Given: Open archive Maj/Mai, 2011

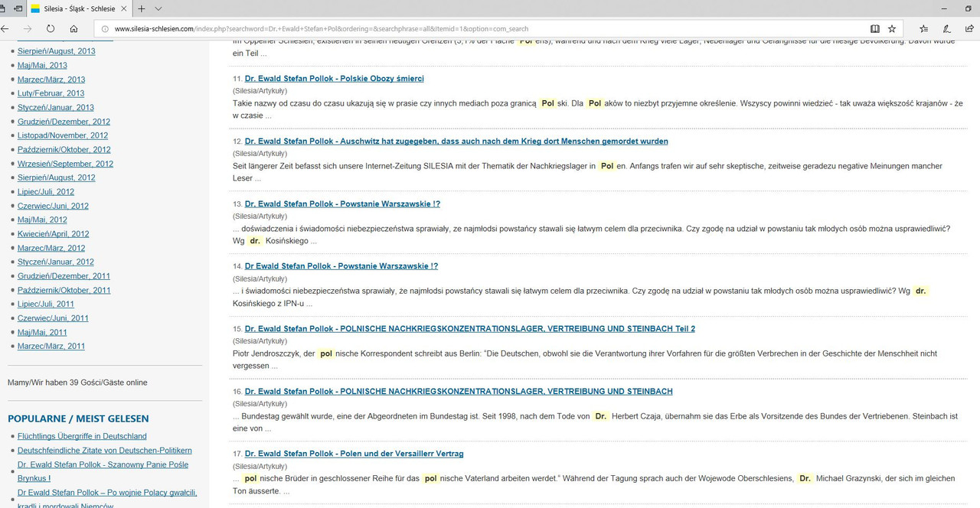Looking at the screenshot, I should pos(42,333).
